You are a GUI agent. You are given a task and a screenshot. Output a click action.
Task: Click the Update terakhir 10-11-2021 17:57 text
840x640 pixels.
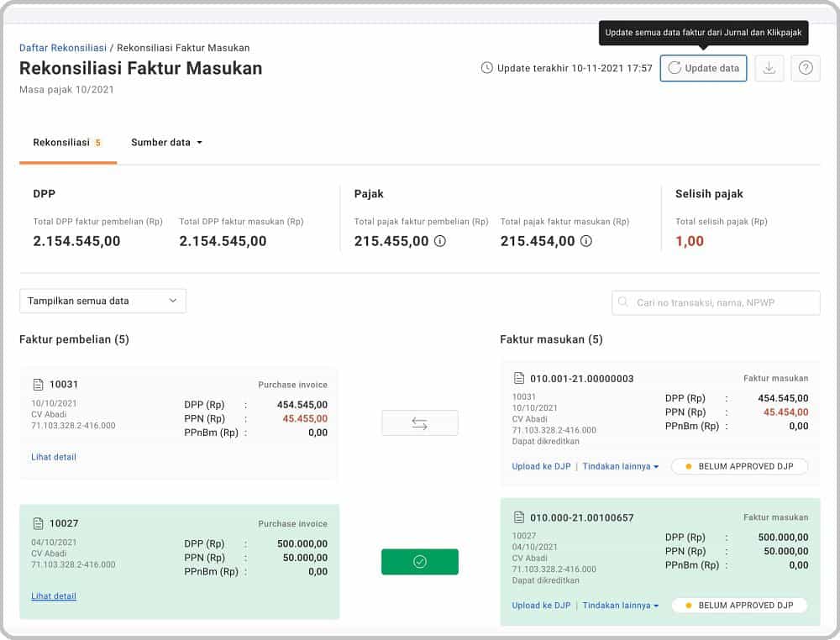tap(575, 68)
